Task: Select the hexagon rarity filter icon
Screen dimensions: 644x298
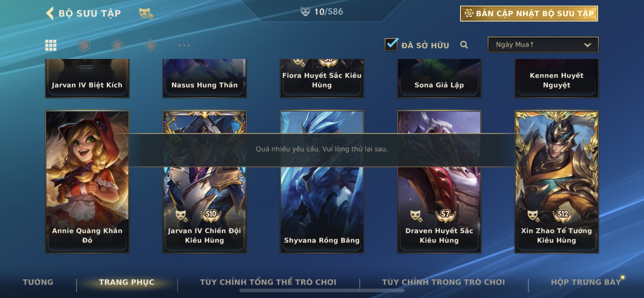Action: (84, 45)
